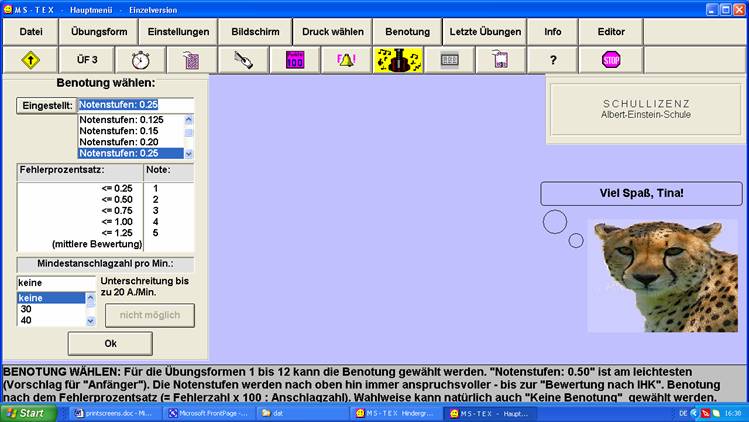Click the stopwatch timer icon
This screenshot has height=422, width=749.
[x=139, y=60]
